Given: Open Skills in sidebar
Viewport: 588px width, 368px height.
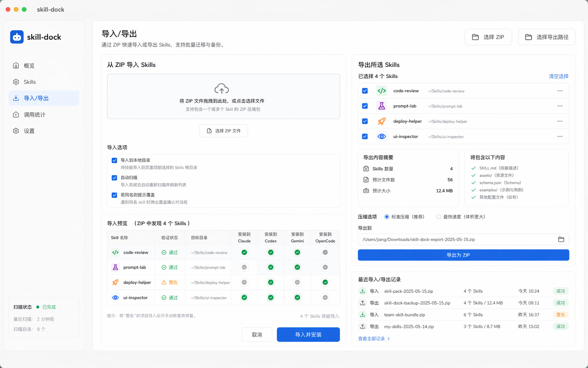Looking at the screenshot, I should (44, 82).
